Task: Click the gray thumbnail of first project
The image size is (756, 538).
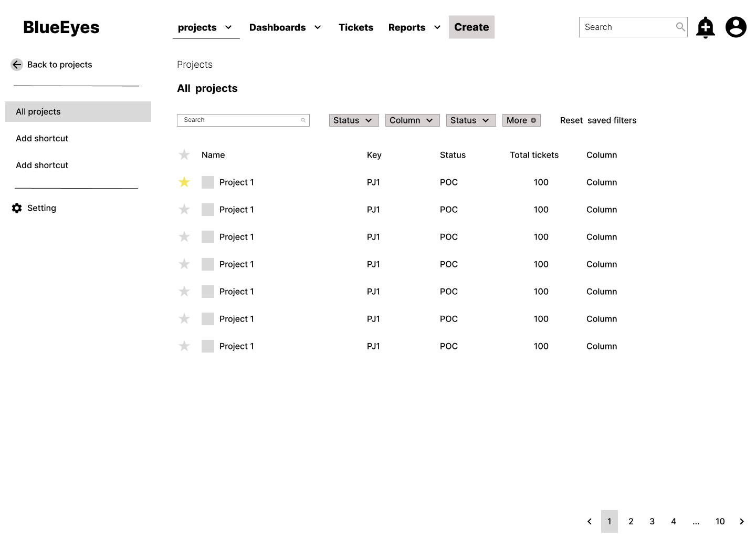Action: click(x=208, y=182)
